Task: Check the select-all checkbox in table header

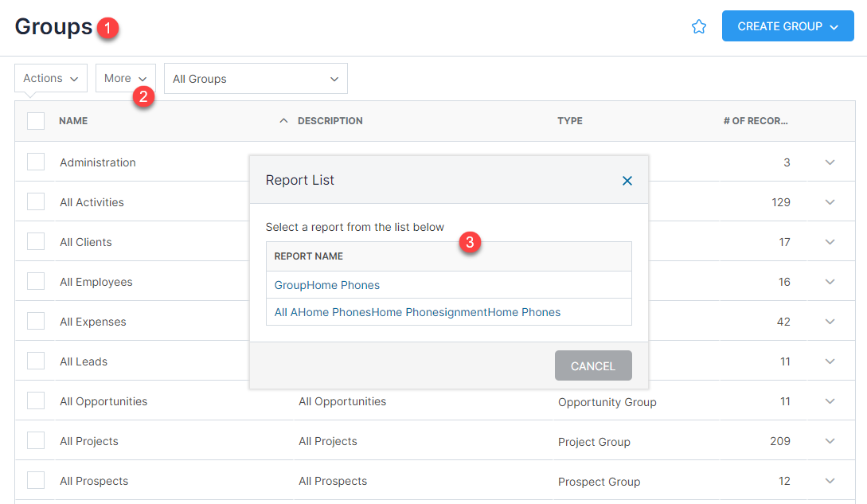Action: (x=35, y=120)
